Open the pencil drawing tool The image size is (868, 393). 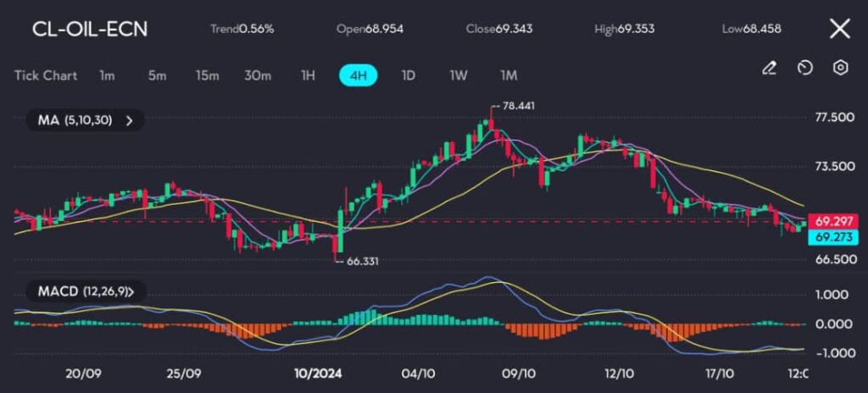(x=769, y=68)
